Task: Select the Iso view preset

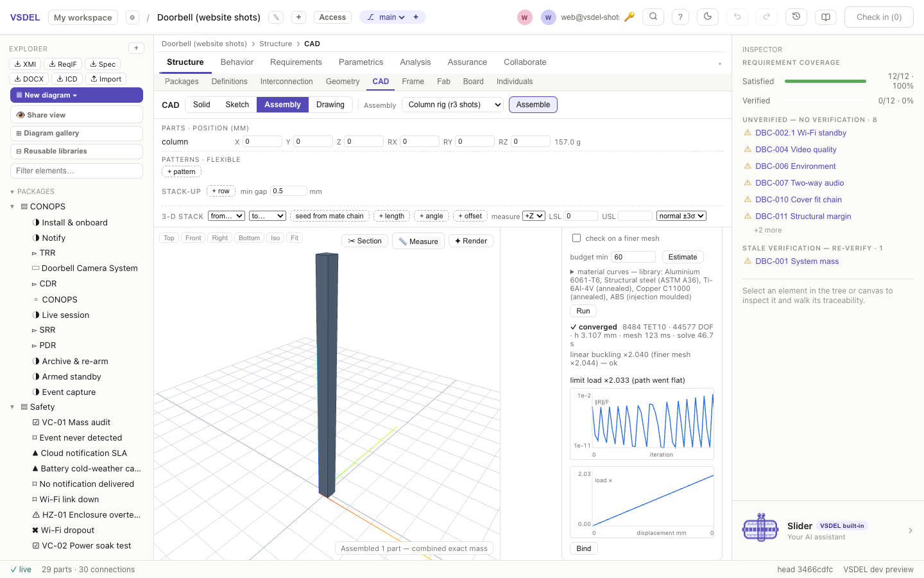Action: [275, 238]
